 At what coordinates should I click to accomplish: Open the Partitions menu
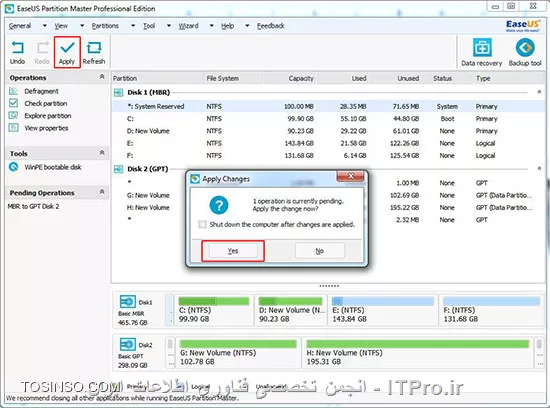point(105,26)
